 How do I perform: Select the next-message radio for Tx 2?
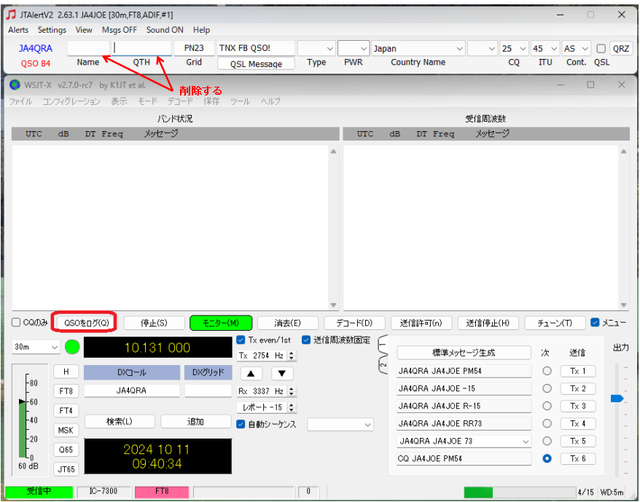547,388
